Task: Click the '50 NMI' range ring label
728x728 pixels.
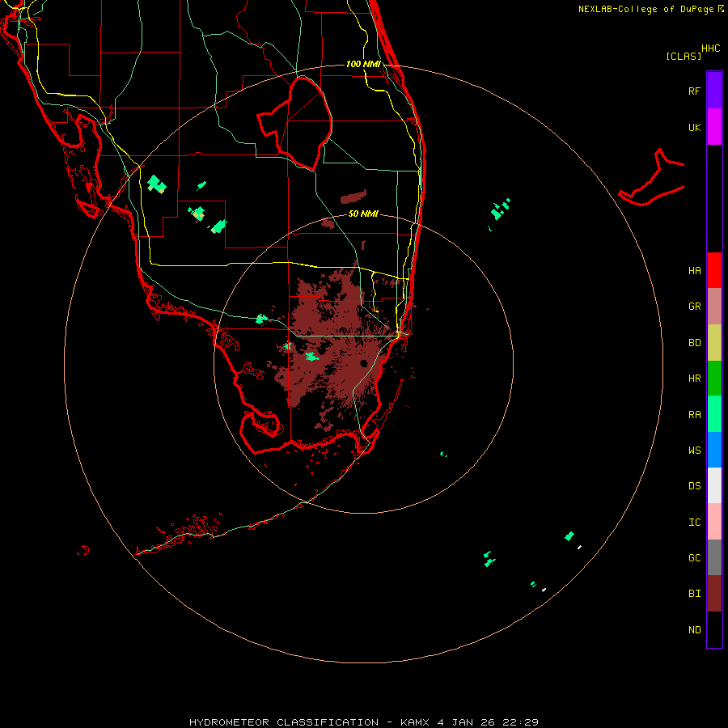Action: click(x=363, y=214)
